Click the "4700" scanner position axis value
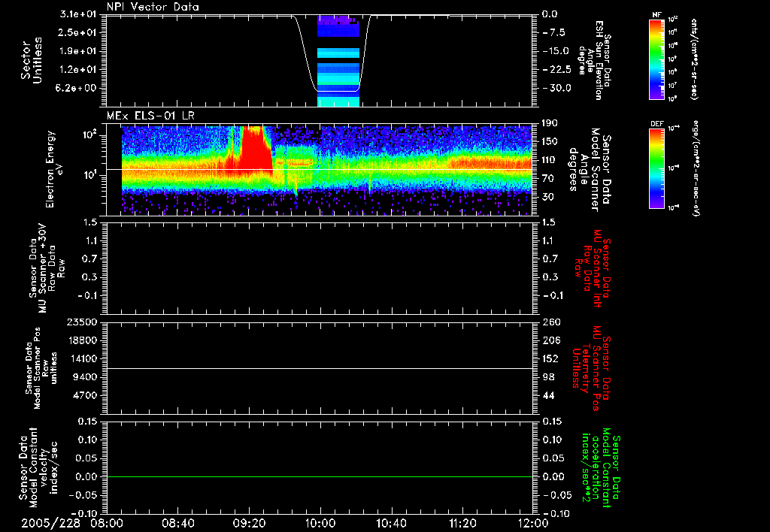This screenshot has width=770, height=532. point(84,395)
